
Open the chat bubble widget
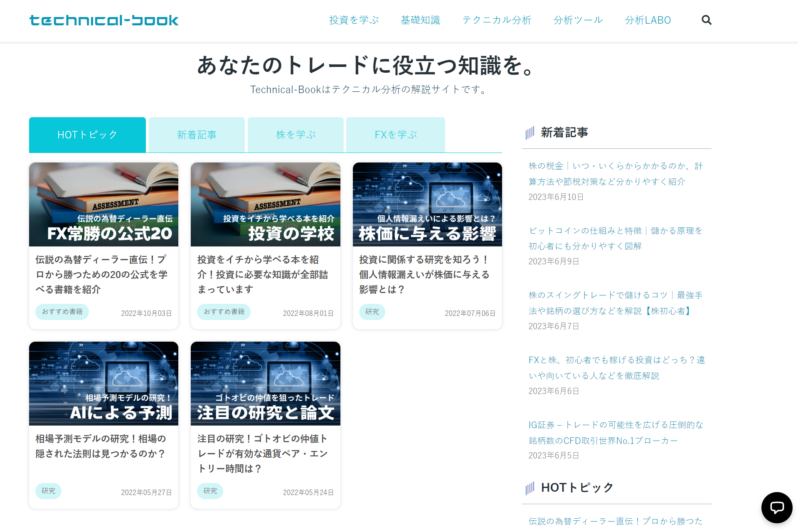[x=776, y=507]
